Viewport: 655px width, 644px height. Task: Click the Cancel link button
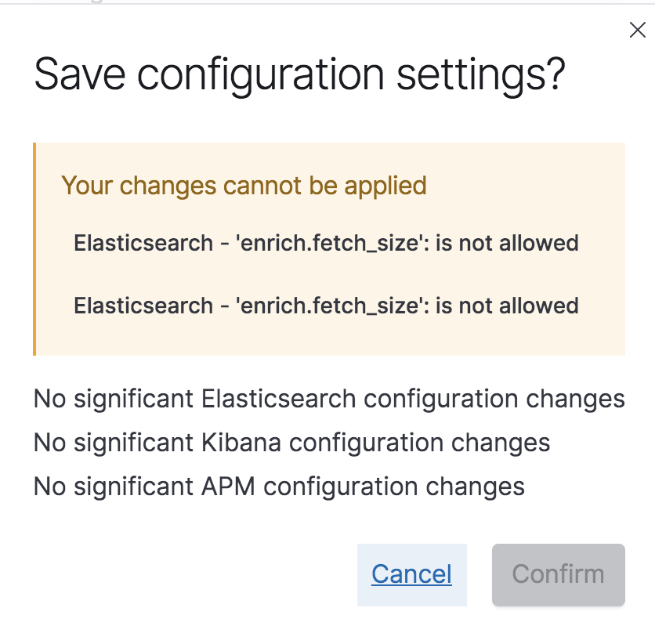(x=411, y=574)
